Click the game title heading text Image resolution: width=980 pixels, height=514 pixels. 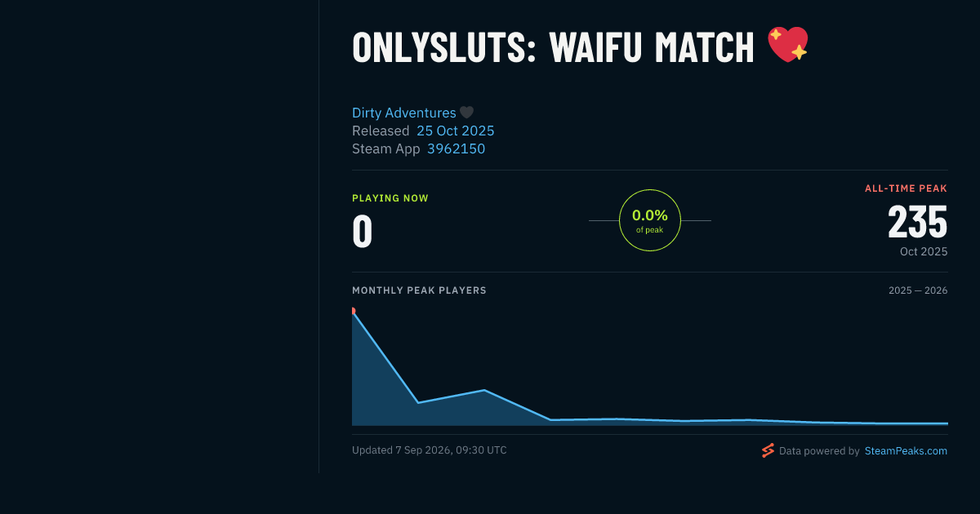(553, 47)
